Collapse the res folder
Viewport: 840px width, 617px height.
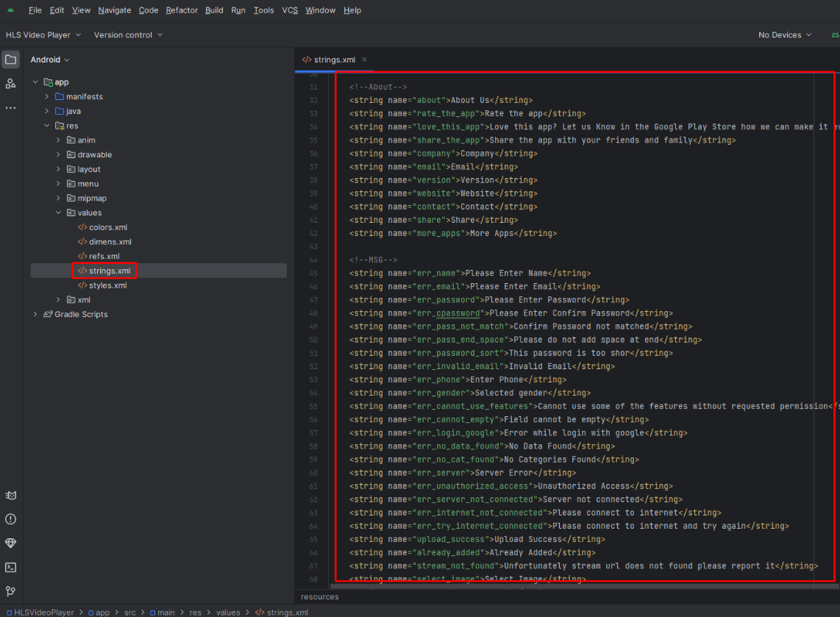[47, 125]
